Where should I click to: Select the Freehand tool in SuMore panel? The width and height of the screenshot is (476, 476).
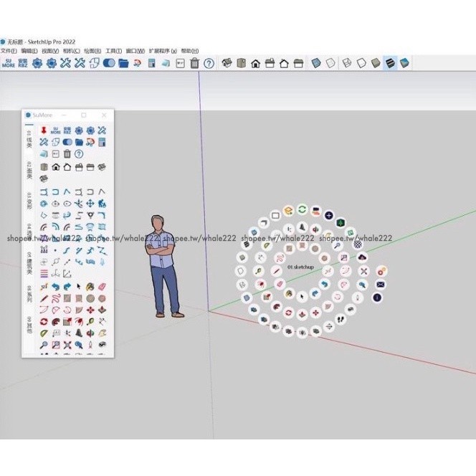click(55, 298)
